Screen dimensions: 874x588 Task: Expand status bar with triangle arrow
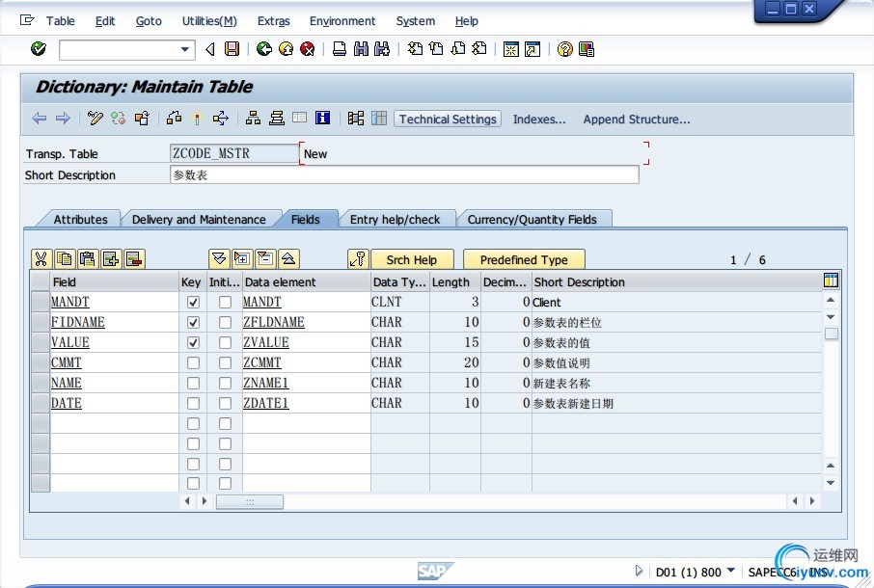point(639,571)
